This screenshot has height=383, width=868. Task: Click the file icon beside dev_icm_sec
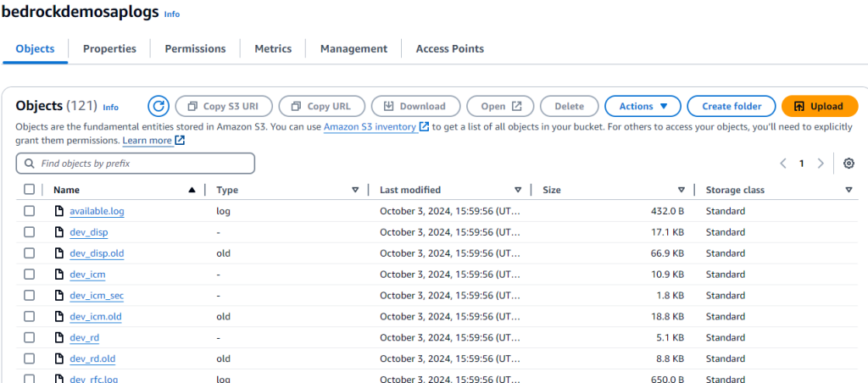[58, 295]
